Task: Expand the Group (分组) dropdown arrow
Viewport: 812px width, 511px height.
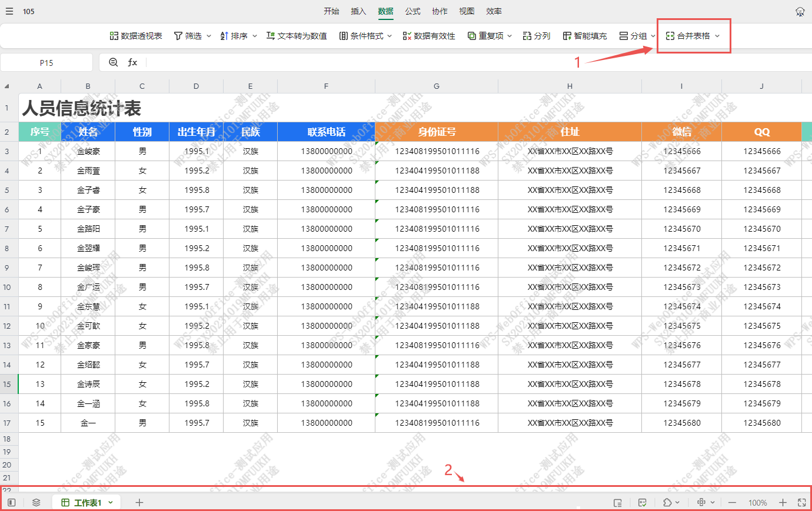Action: coord(653,36)
